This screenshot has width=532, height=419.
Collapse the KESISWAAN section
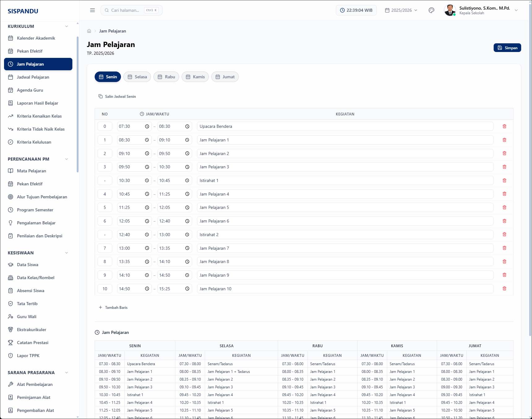[66, 253]
